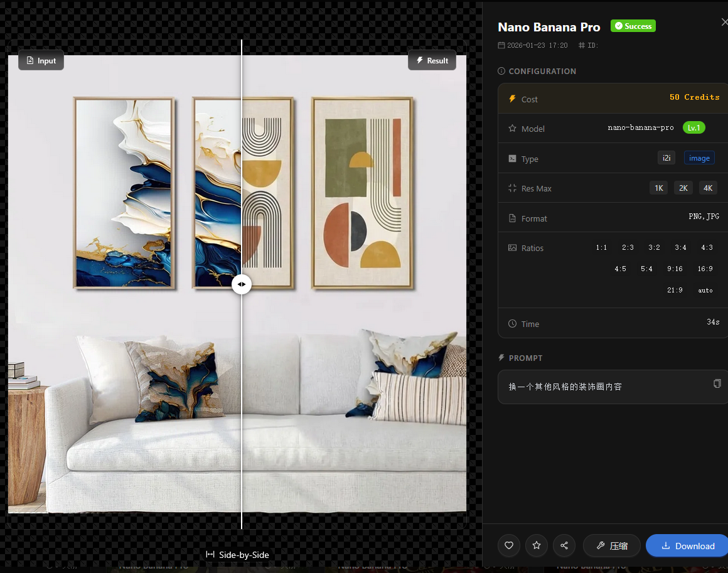Click the 50 Credits cost value
Image resolution: width=728 pixels, height=573 pixels.
coord(695,97)
